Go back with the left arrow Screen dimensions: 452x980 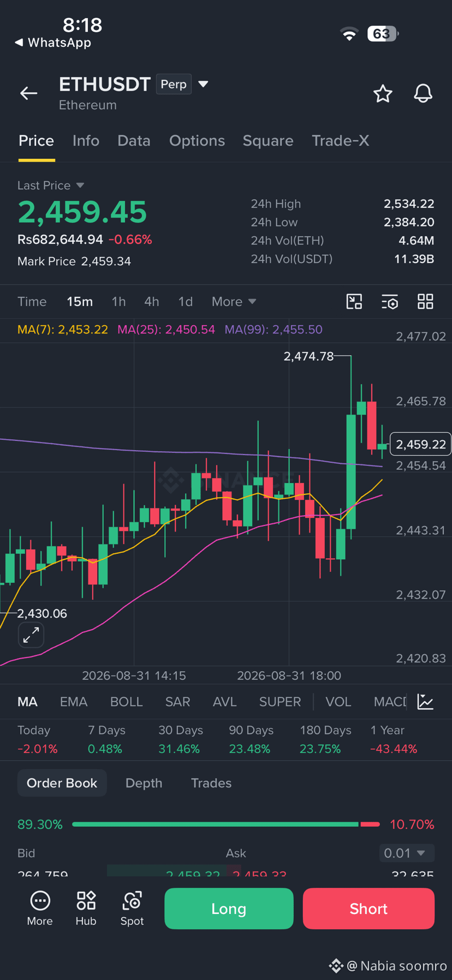(29, 93)
